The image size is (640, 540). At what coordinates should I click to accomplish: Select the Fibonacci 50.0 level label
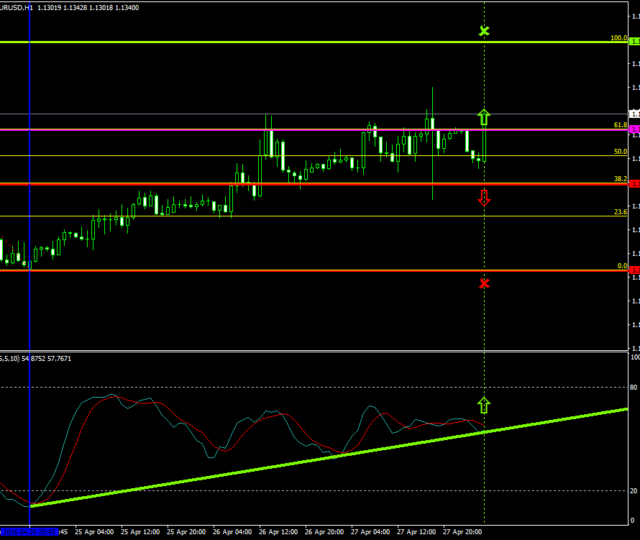point(620,151)
